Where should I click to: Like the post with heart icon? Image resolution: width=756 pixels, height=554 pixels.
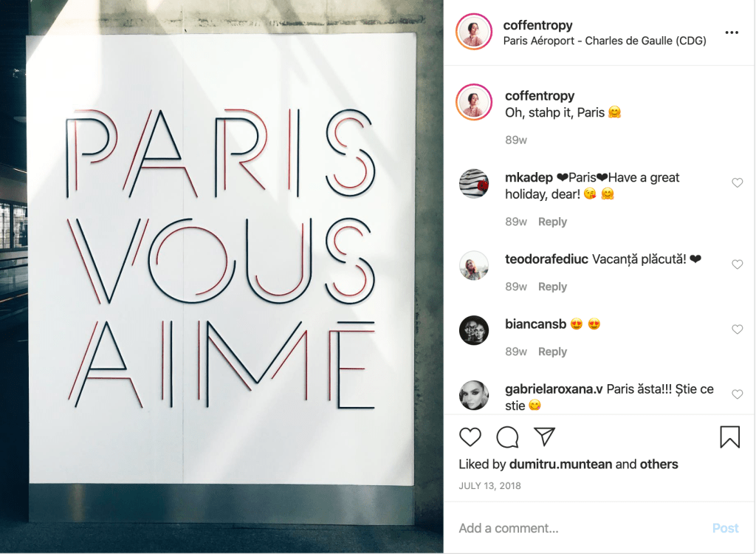pyautogui.click(x=470, y=437)
